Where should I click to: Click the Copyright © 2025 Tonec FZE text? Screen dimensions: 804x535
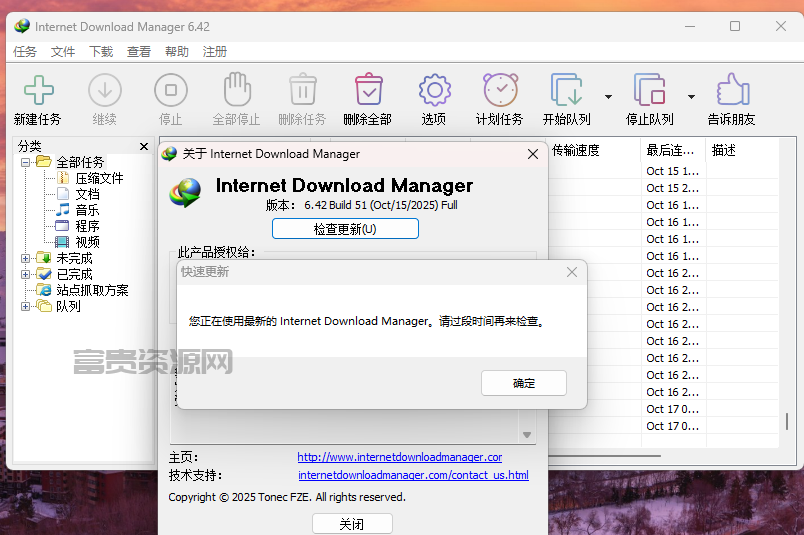pyautogui.click(x=287, y=497)
